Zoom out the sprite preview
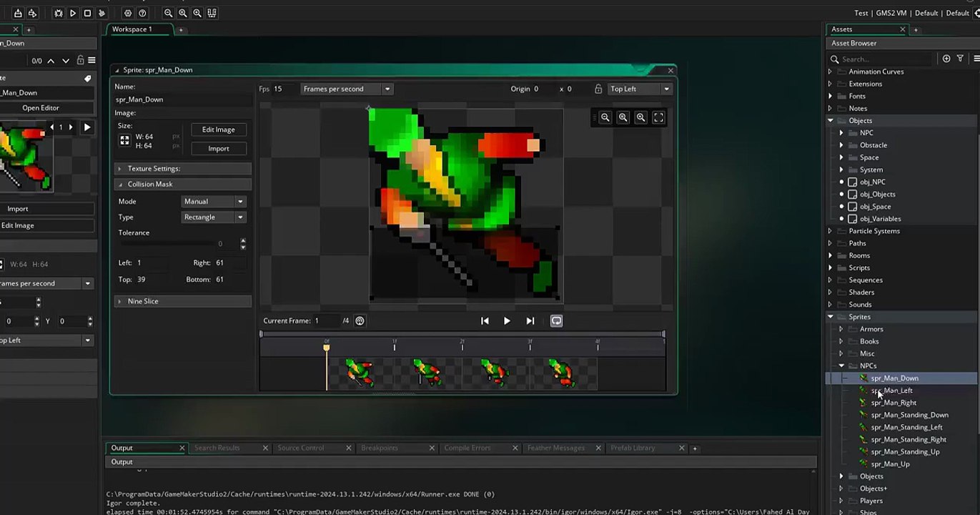 [x=605, y=117]
